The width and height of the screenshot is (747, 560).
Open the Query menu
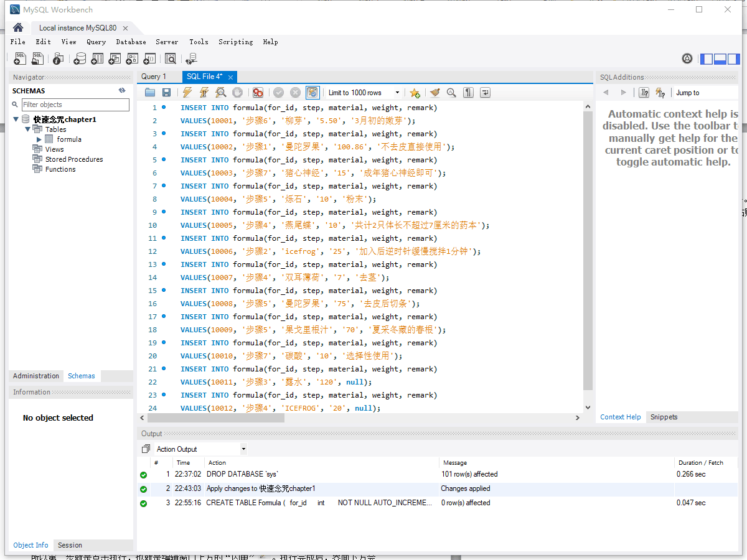[96, 42]
